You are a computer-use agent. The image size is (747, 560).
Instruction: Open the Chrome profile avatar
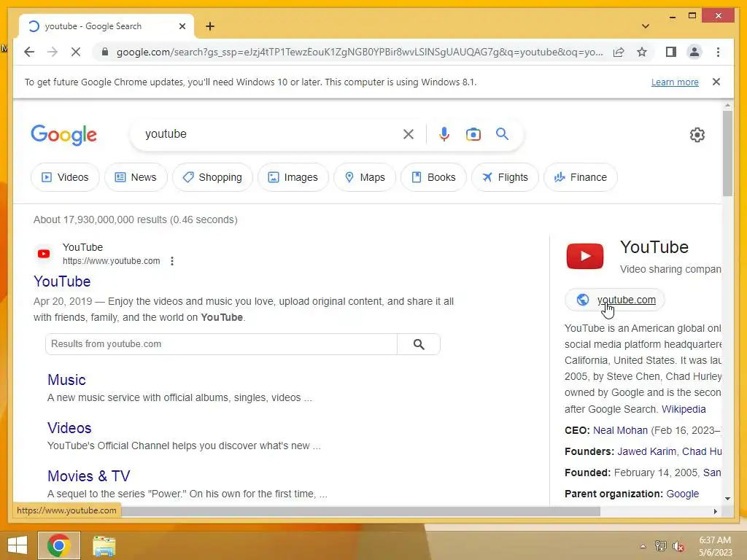[x=694, y=52]
